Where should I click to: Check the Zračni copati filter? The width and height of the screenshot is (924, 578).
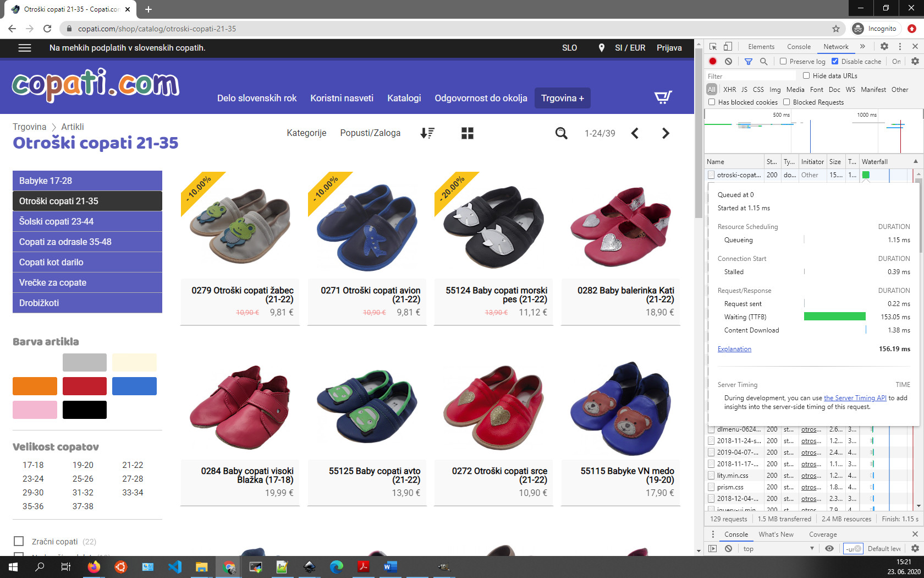(x=19, y=541)
